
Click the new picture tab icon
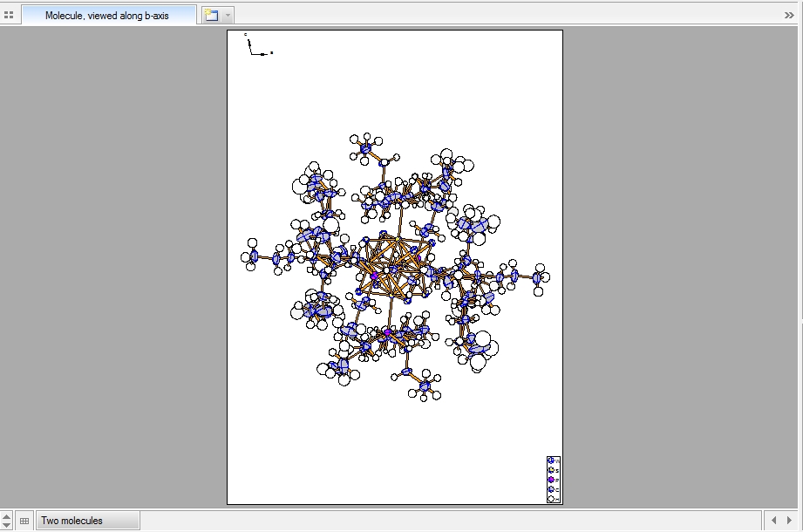(211, 15)
